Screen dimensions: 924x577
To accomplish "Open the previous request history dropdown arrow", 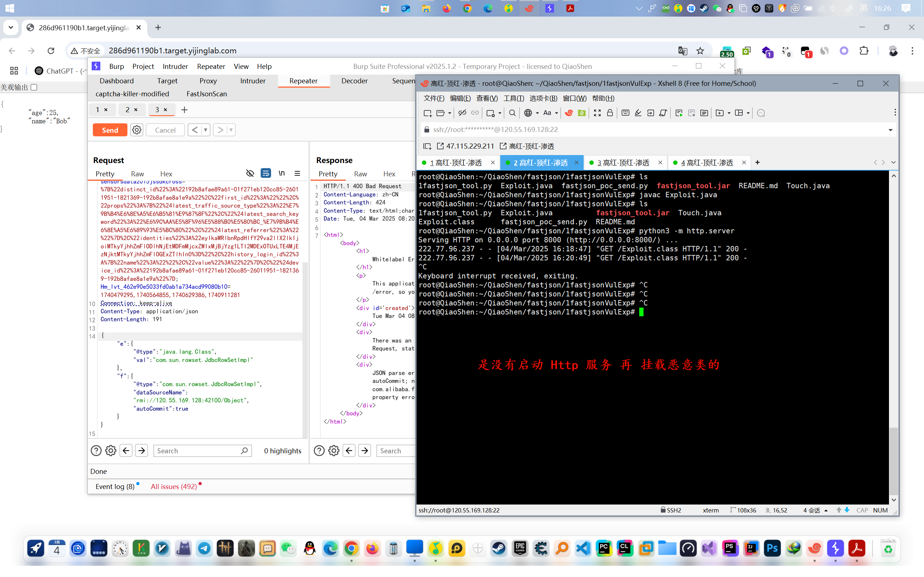I will point(205,130).
